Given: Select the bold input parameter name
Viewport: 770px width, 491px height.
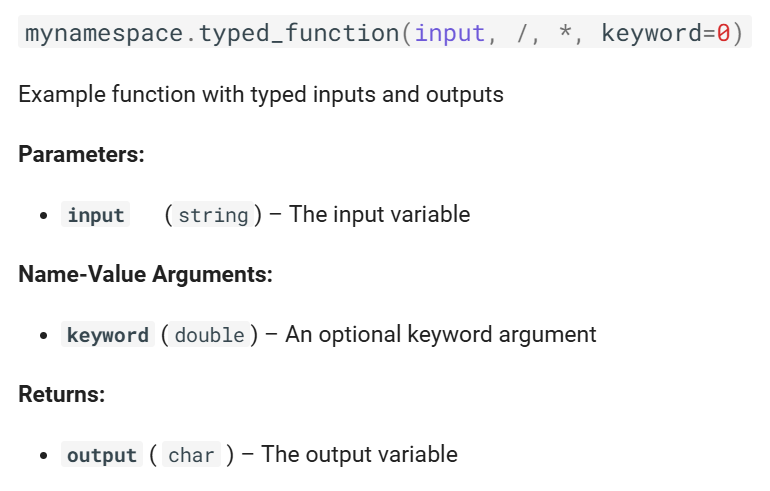Looking at the screenshot, I should pos(96,215).
